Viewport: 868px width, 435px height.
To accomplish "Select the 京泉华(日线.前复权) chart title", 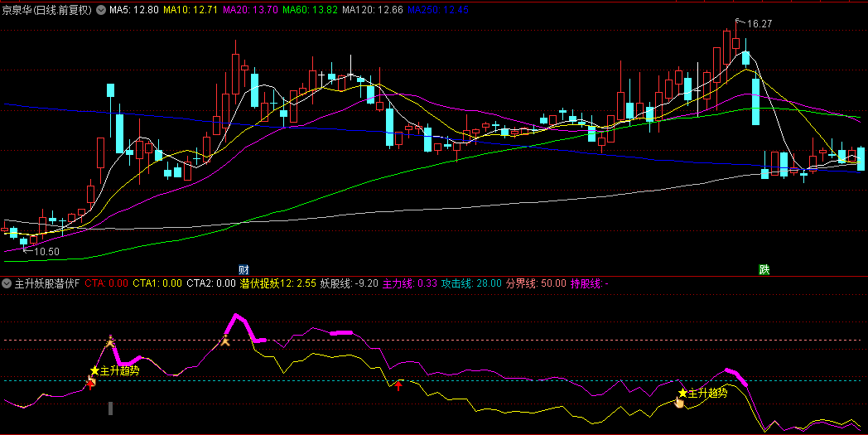I will pos(47,10).
